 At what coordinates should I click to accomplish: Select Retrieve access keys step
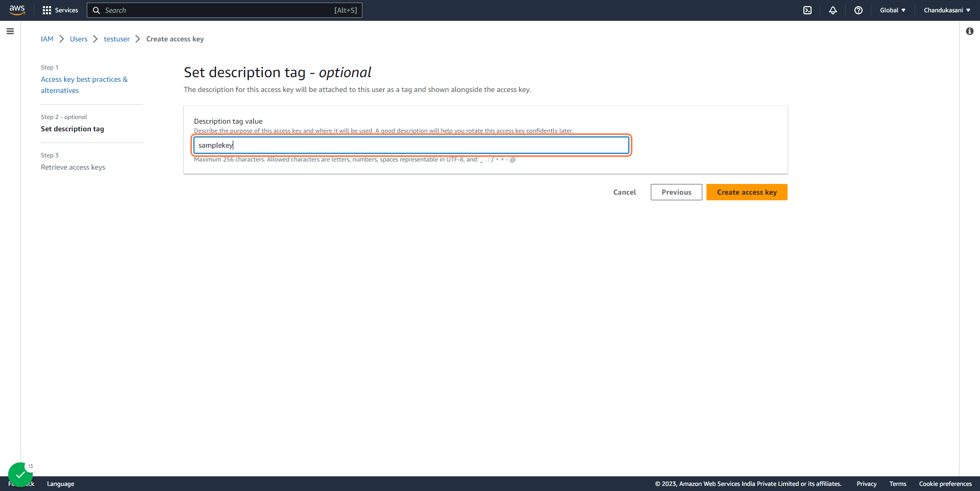point(73,167)
